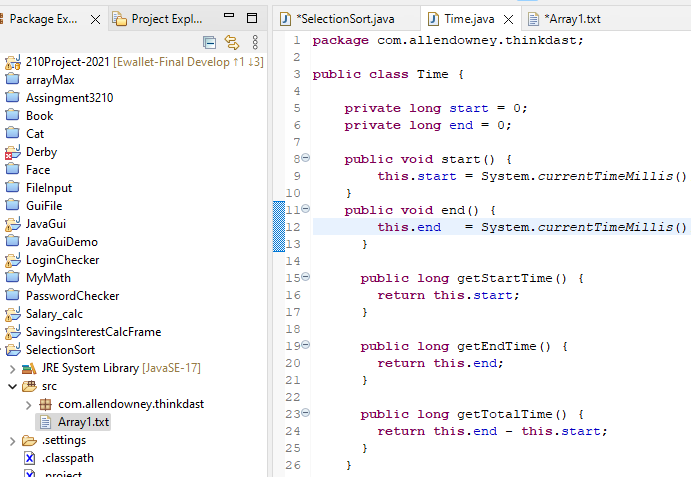This screenshot has width=691, height=477.
Task: Expand the JRE System Library node
Action: pos(12,369)
